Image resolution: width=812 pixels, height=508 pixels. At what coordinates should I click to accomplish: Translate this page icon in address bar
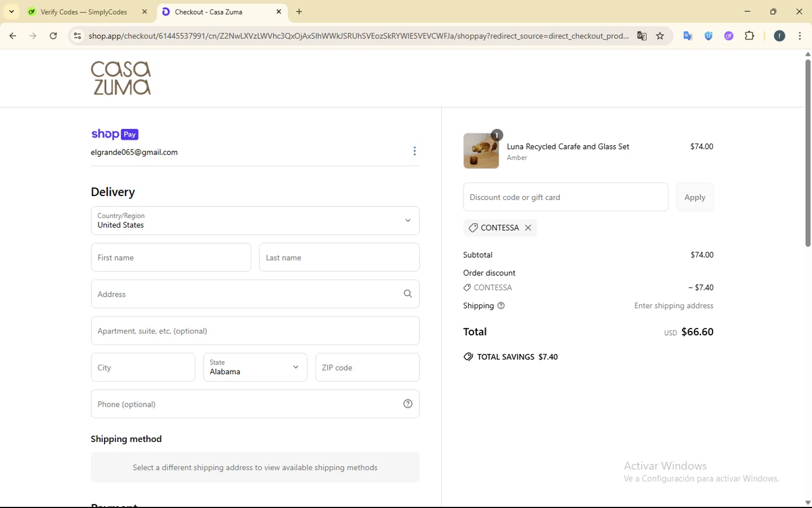pos(642,36)
